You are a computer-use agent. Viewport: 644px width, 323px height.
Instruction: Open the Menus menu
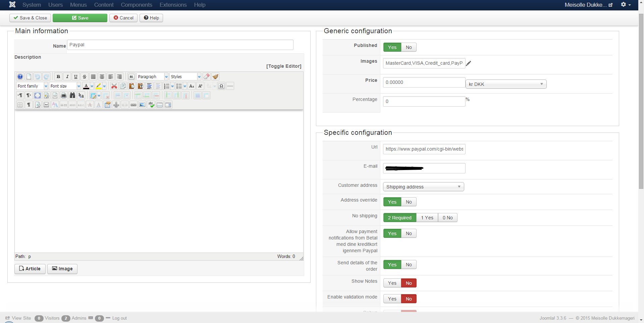(78, 5)
